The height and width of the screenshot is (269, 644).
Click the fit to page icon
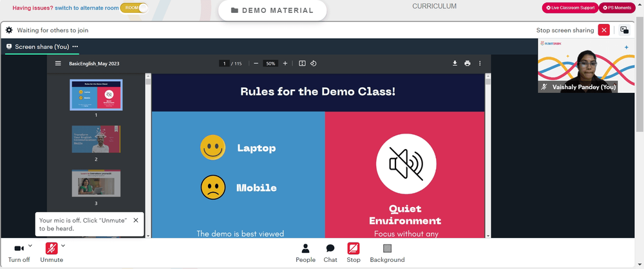(302, 63)
